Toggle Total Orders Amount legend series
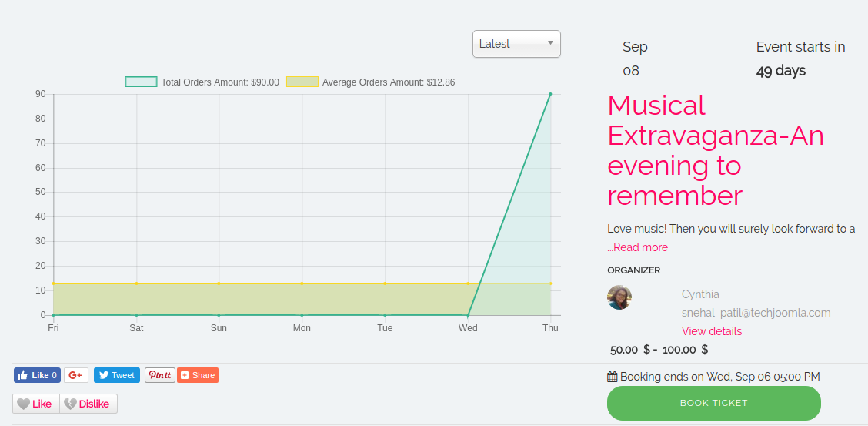The width and height of the screenshot is (868, 426). [202, 82]
